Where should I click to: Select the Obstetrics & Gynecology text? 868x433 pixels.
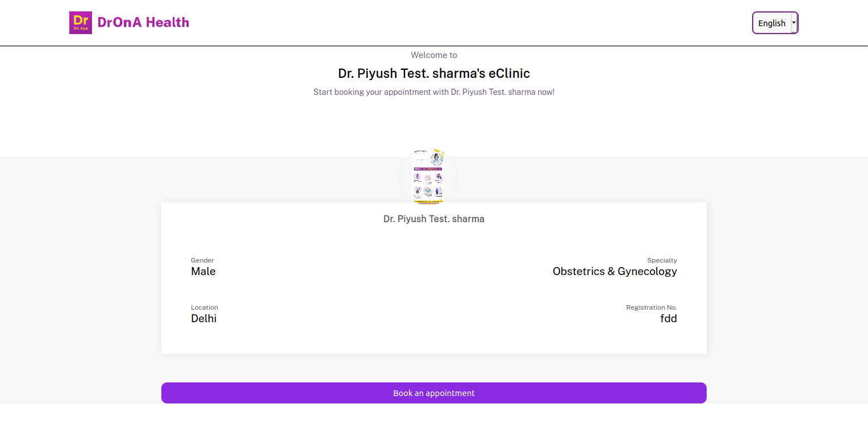click(x=615, y=272)
